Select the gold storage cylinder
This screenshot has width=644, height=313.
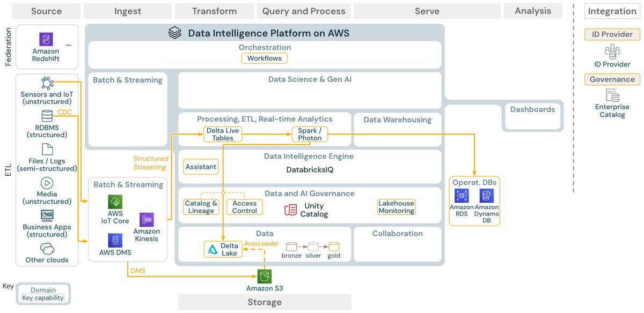334,247
